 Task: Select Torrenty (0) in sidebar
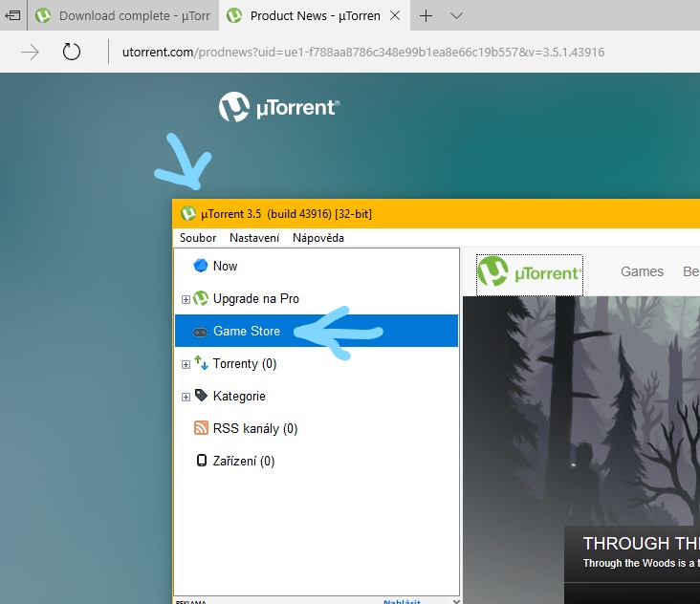click(317, 363)
